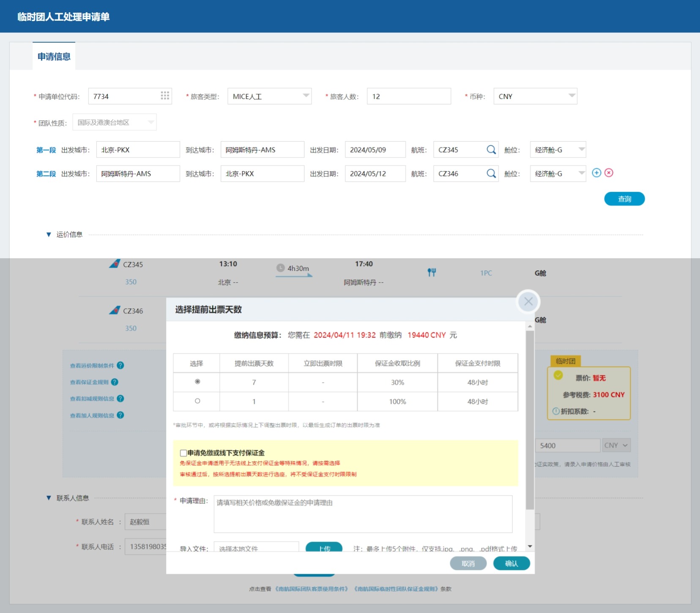Select the 7 days advance ticketing radio

(x=197, y=382)
